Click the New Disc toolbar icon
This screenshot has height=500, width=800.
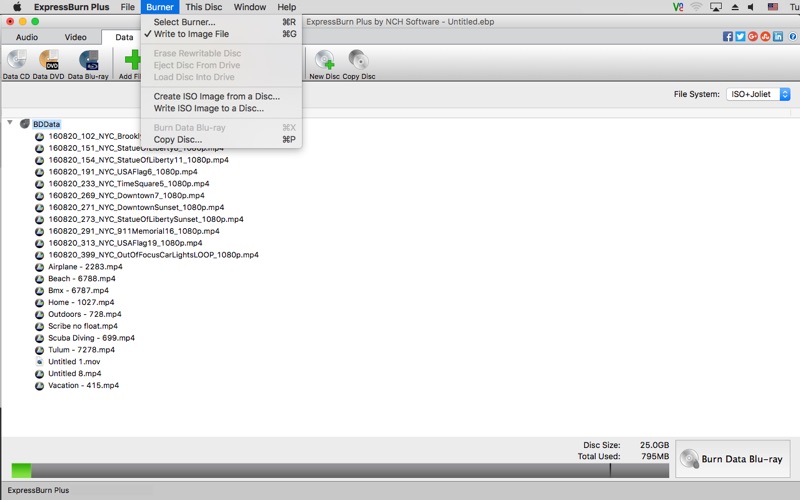tap(324, 60)
